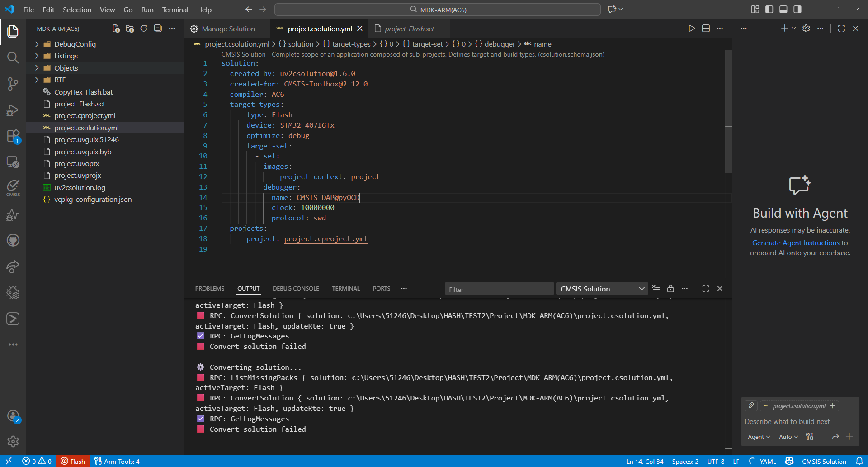Open the Extensions view
868x467 pixels.
point(13,136)
